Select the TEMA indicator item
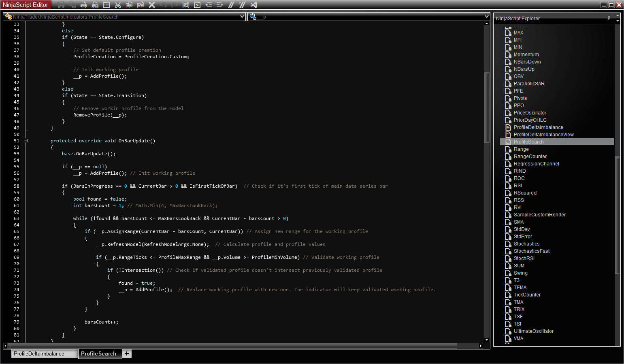Viewport: 624px width, 364px height. pos(520,287)
